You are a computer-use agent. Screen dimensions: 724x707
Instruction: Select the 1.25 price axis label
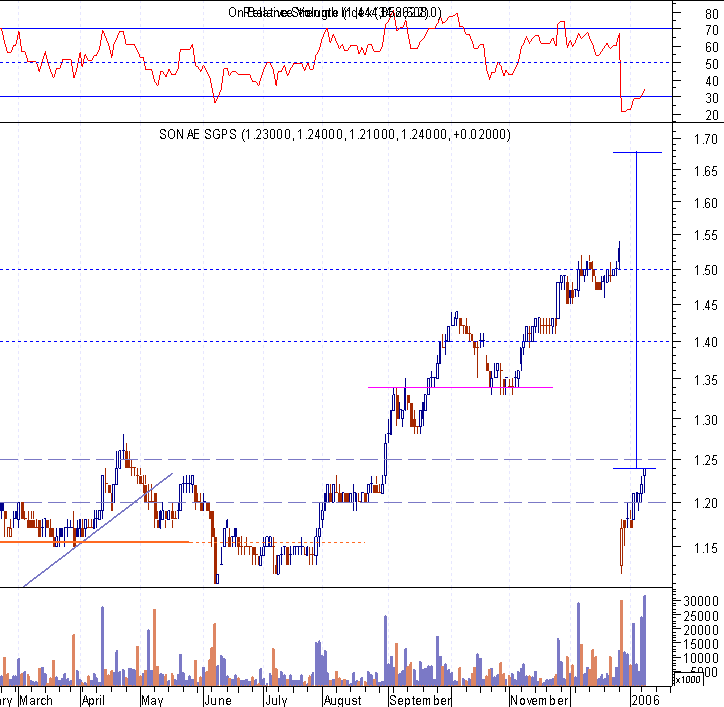[x=706, y=460]
